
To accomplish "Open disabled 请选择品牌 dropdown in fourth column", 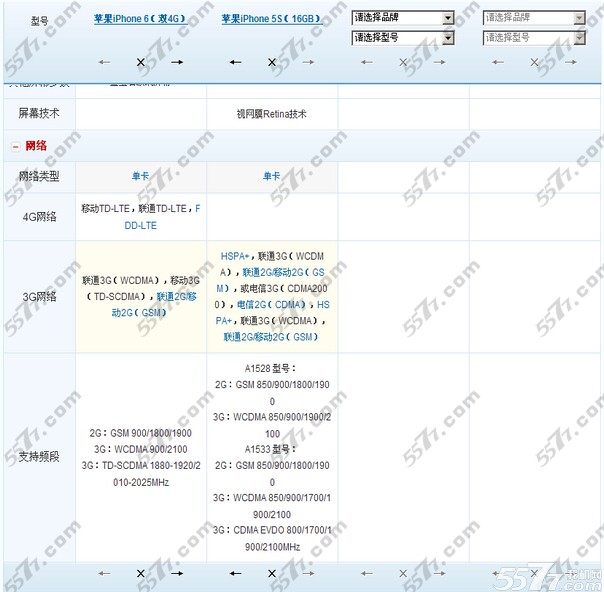I will pos(534,18).
